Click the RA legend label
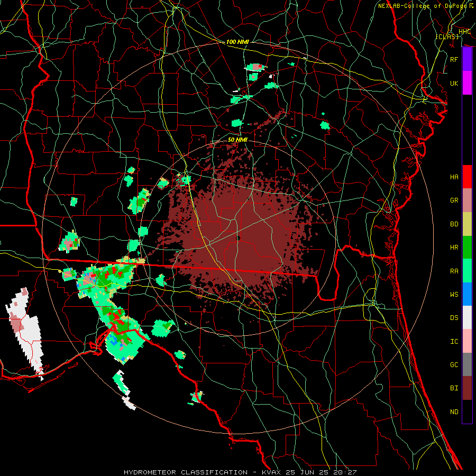Screen dimensions: 476x476 point(454,271)
